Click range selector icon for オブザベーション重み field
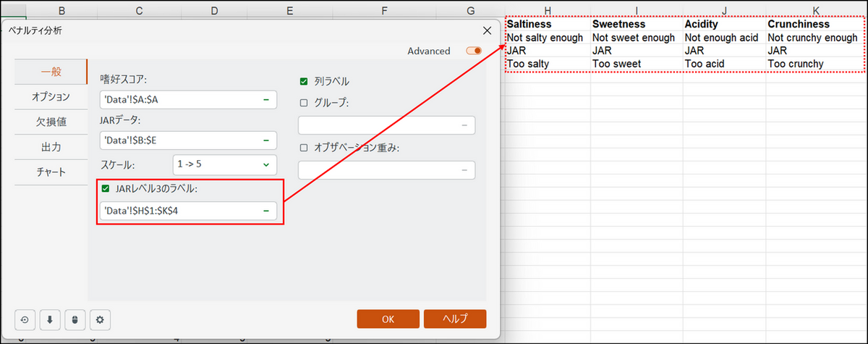 tap(464, 170)
